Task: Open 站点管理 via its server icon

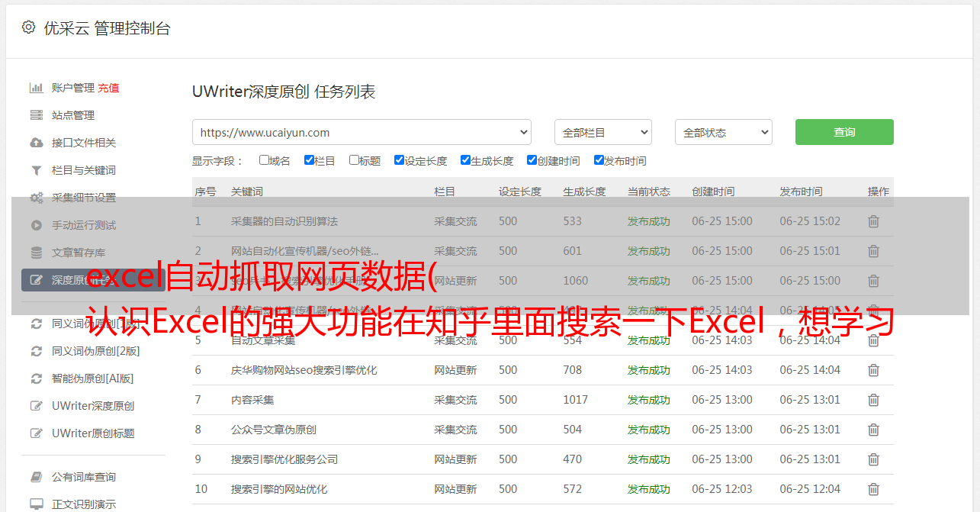Action: (x=36, y=115)
